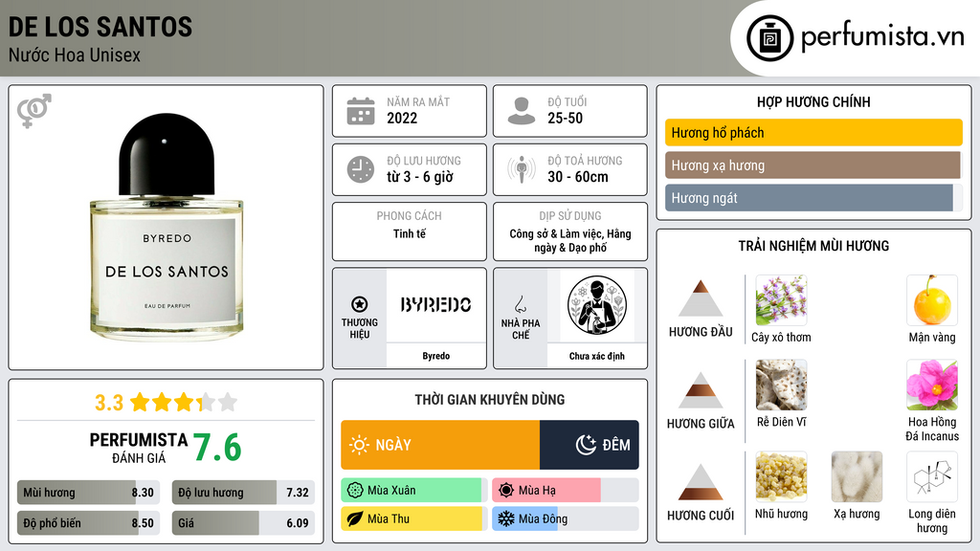Click the Hương Cuối pyramid icon
980x551 pixels.
coord(701,482)
